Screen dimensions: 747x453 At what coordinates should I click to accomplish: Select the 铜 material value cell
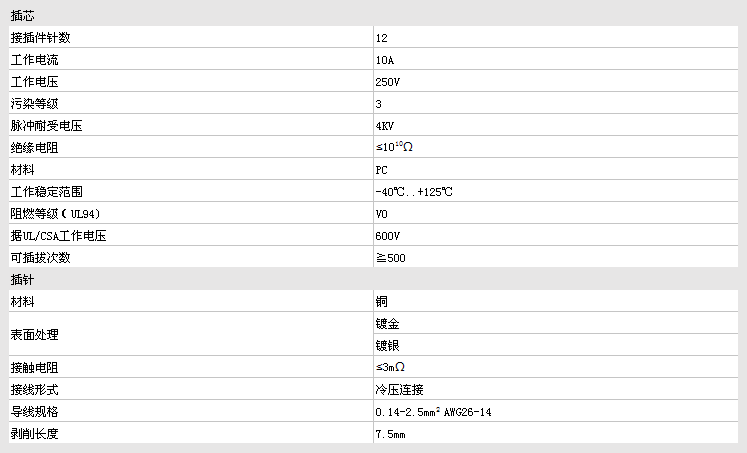tap(382, 301)
